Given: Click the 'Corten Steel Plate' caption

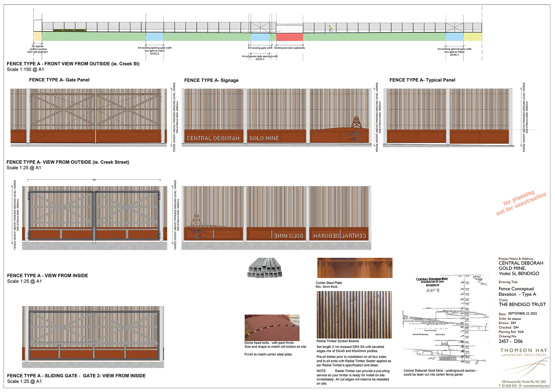Looking at the screenshot, I should pos(329,283).
